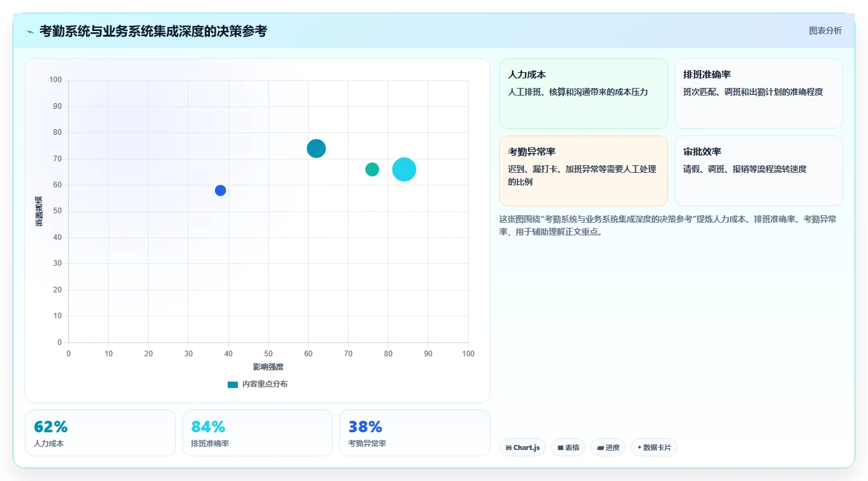Click the icon in the 进度 chip
The image size is (868, 481).
[x=600, y=447]
